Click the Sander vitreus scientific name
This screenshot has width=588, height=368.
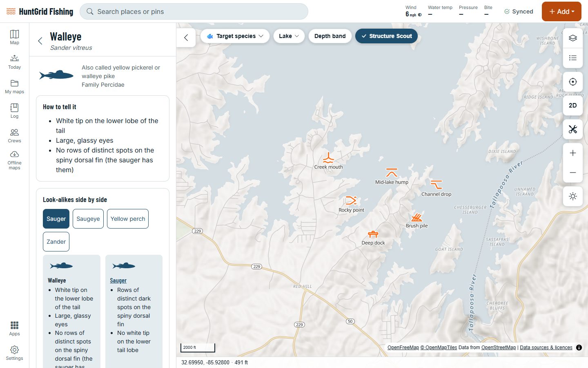click(x=71, y=48)
